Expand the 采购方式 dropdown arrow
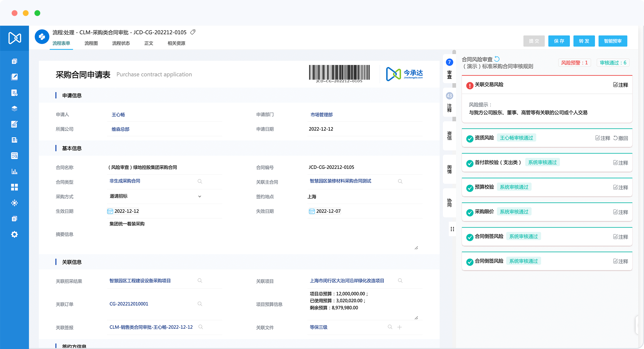Viewport: 644px width, 349px height. (x=200, y=196)
